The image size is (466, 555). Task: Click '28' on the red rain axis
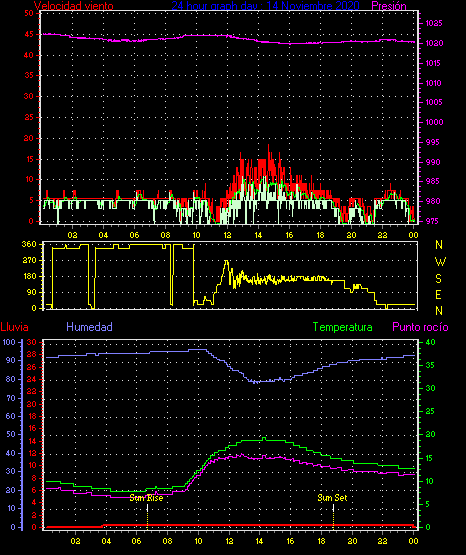coord(32,355)
